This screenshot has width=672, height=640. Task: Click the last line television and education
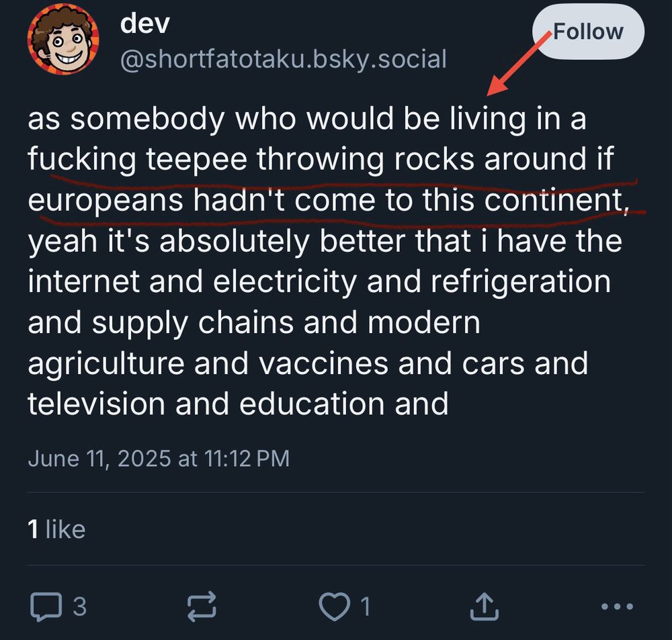238,404
